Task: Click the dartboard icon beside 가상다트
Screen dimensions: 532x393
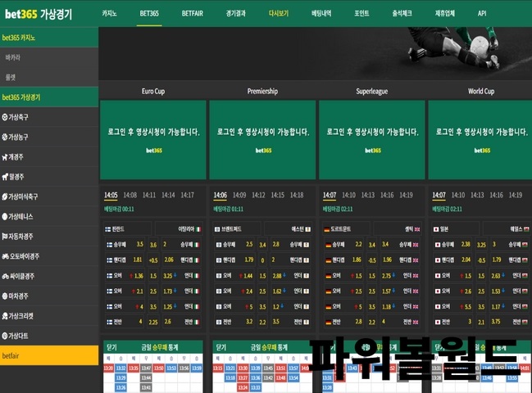Action: (x=5, y=336)
